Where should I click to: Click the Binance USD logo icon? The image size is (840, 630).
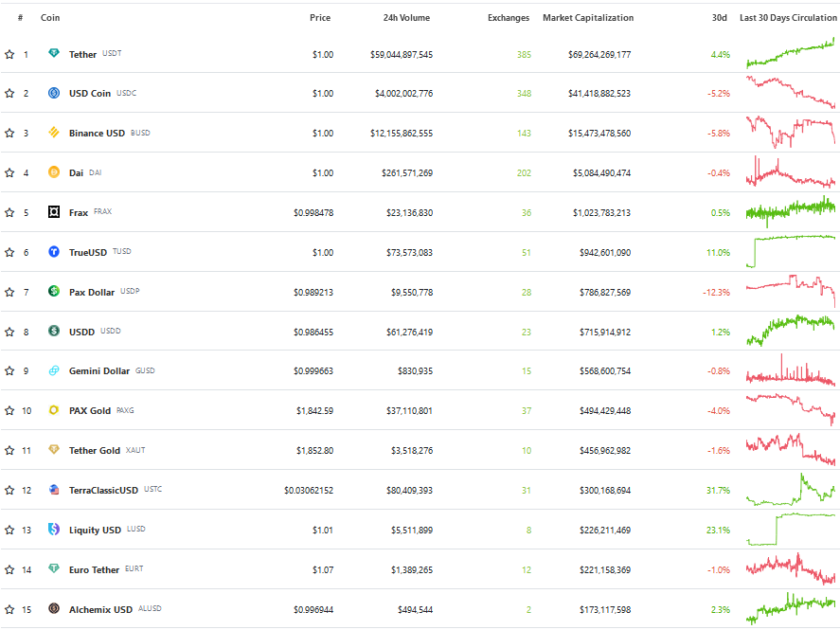tap(54, 133)
